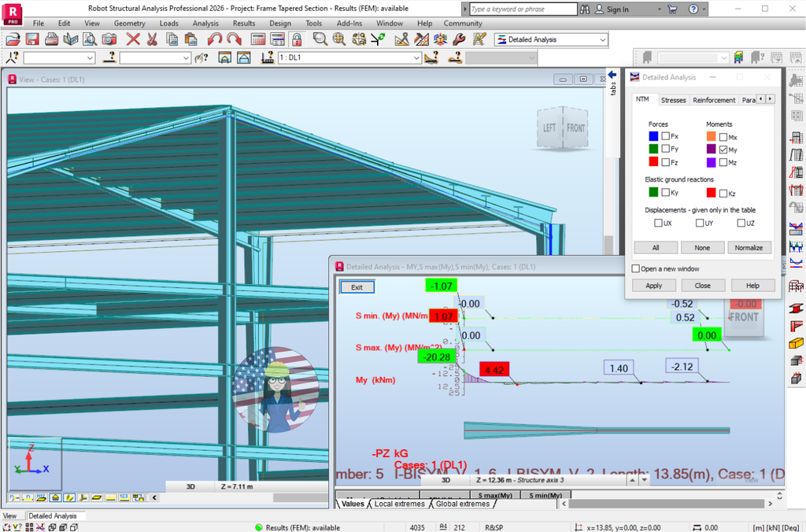Expand the load case dropdown 1 : DL1

416,57
